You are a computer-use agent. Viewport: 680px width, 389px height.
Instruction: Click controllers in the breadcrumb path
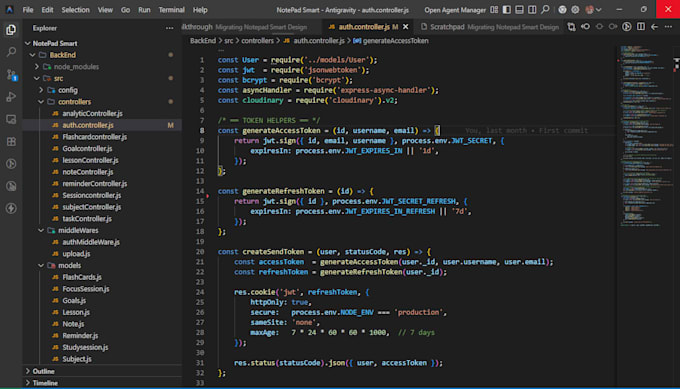click(257, 41)
